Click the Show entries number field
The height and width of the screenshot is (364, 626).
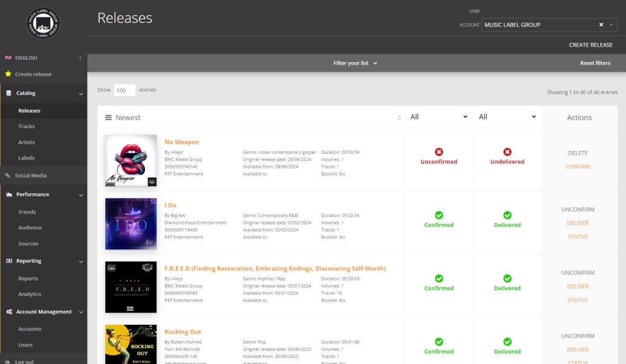[x=124, y=89]
